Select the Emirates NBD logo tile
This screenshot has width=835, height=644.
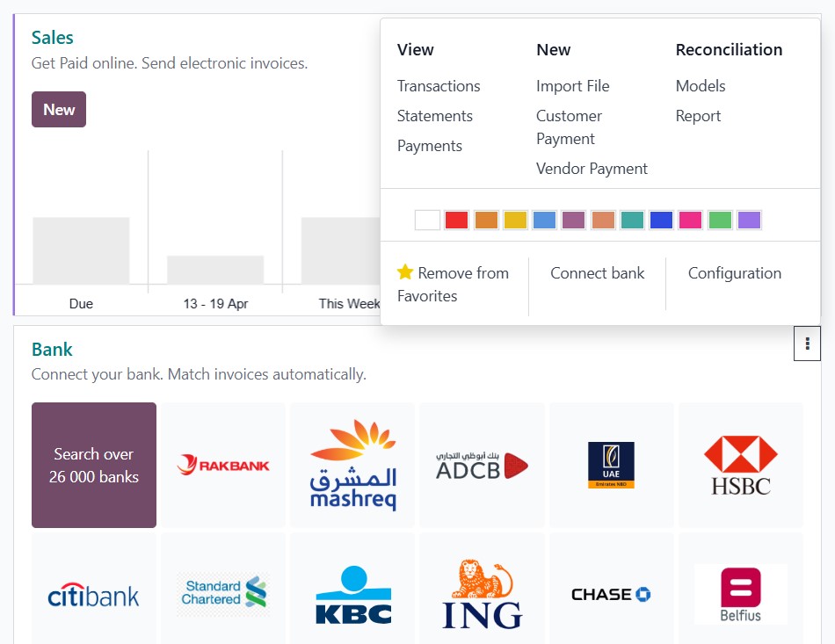pyautogui.click(x=612, y=465)
